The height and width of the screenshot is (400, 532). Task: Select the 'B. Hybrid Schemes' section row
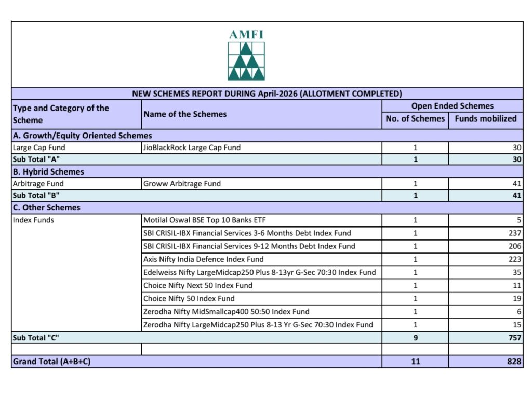tap(267, 171)
